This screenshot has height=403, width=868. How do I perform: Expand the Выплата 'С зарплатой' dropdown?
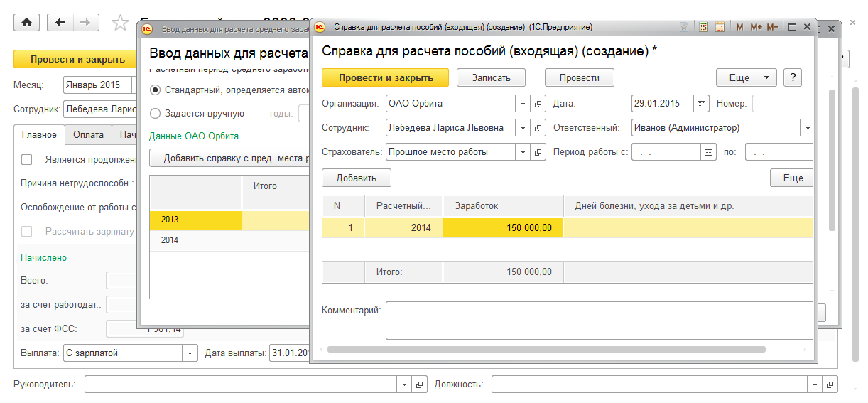[x=190, y=353]
